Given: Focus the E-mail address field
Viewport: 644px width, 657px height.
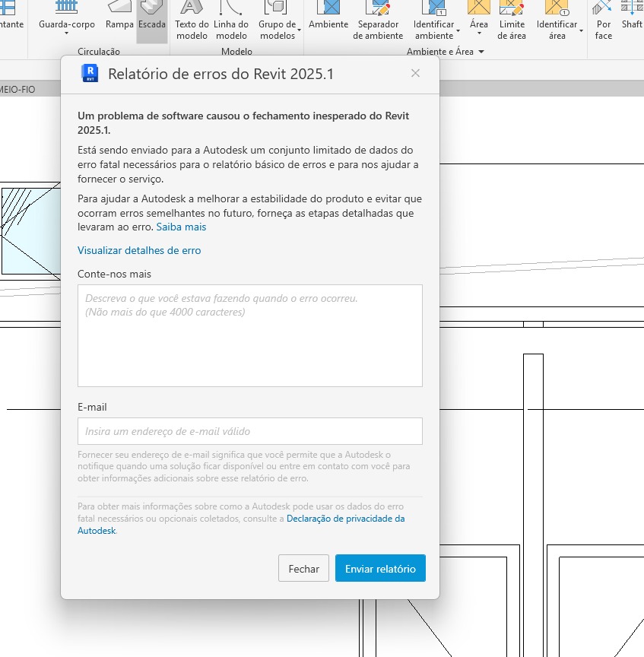Looking at the screenshot, I should (249, 431).
